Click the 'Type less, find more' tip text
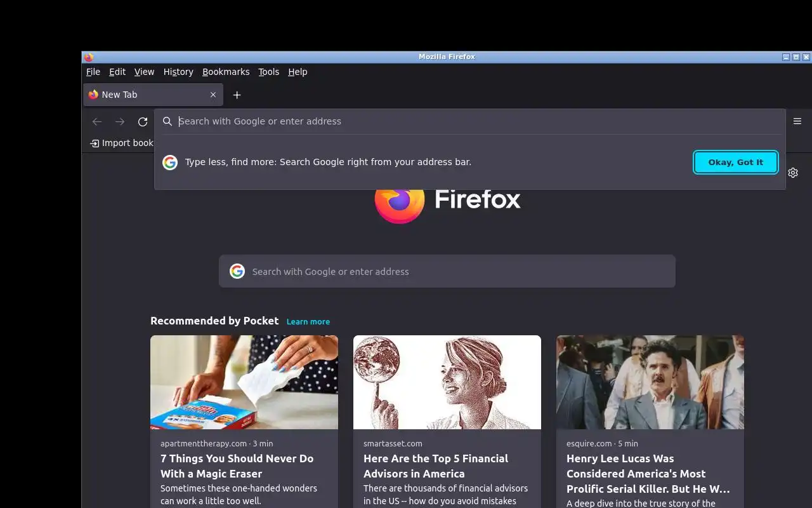This screenshot has width=812, height=508. pyautogui.click(x=328, y=162)
